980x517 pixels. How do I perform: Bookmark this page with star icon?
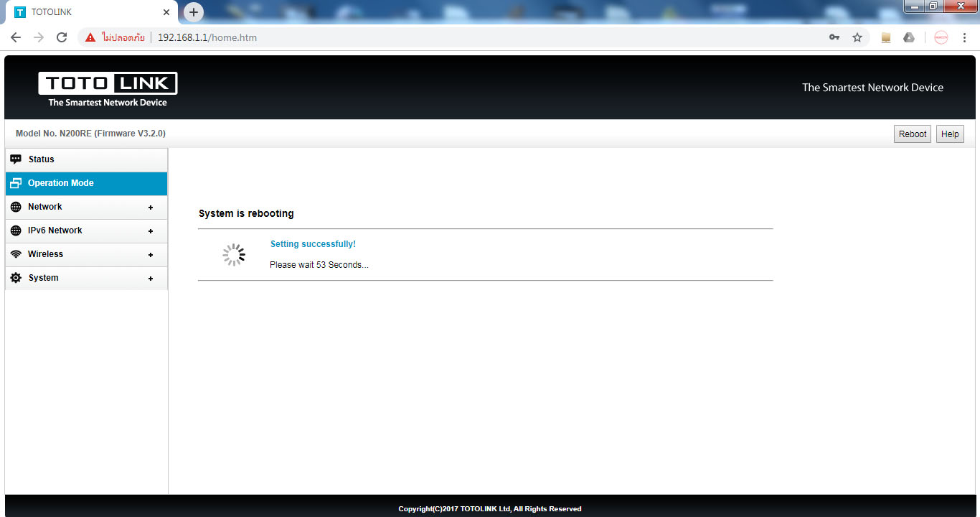(857, 37)
